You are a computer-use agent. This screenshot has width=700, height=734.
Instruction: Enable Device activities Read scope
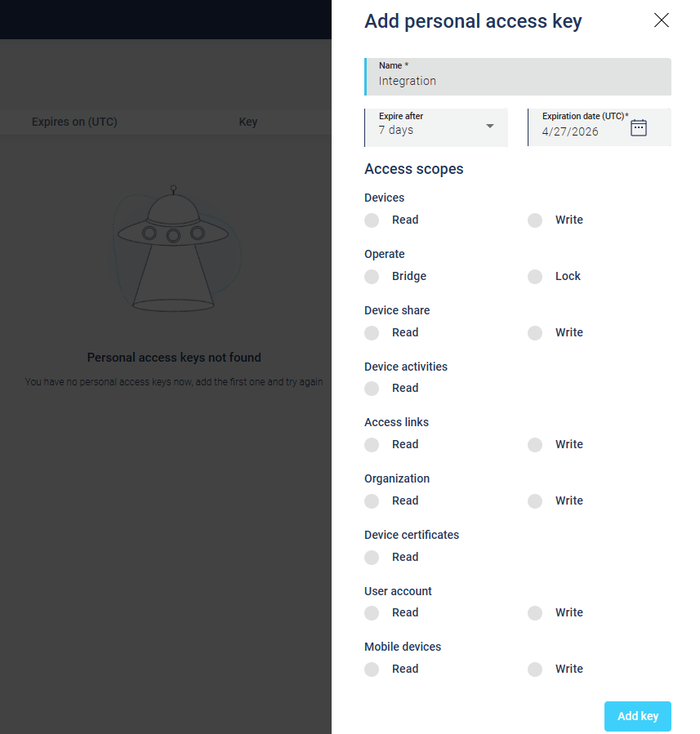(x=372, y=389)
